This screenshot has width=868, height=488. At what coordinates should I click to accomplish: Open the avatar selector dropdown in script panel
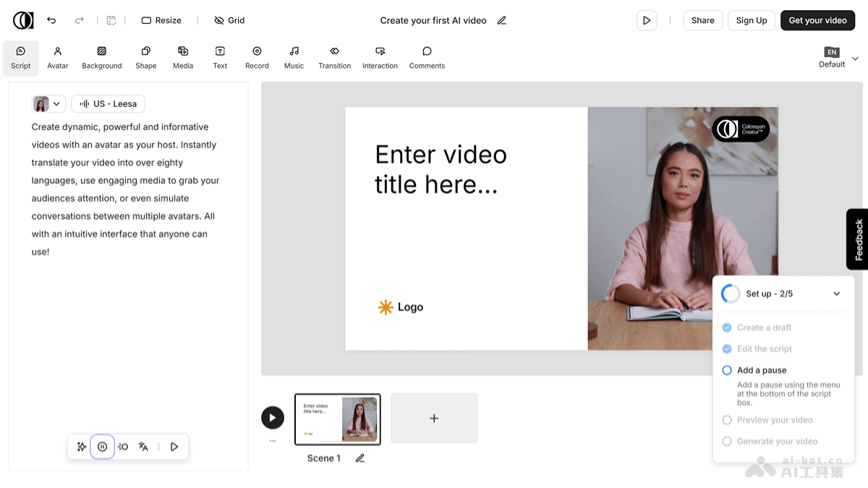pyautogui.click(x=49, y=104)
